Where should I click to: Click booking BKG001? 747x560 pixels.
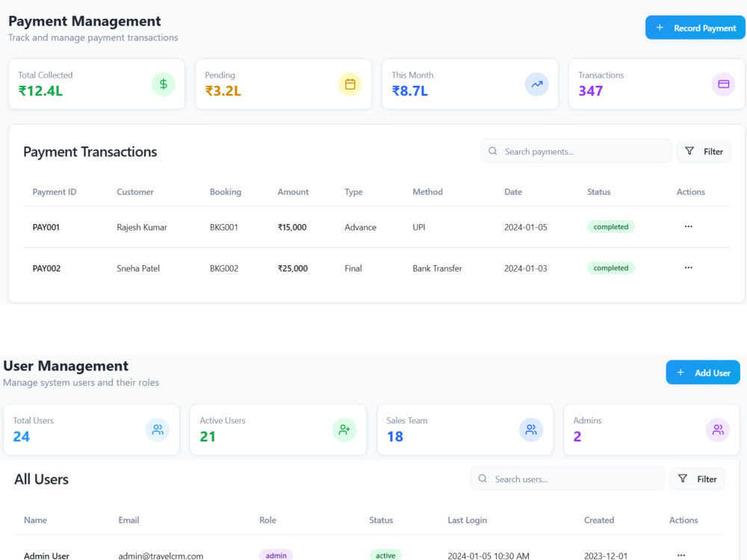pos(224,227)
